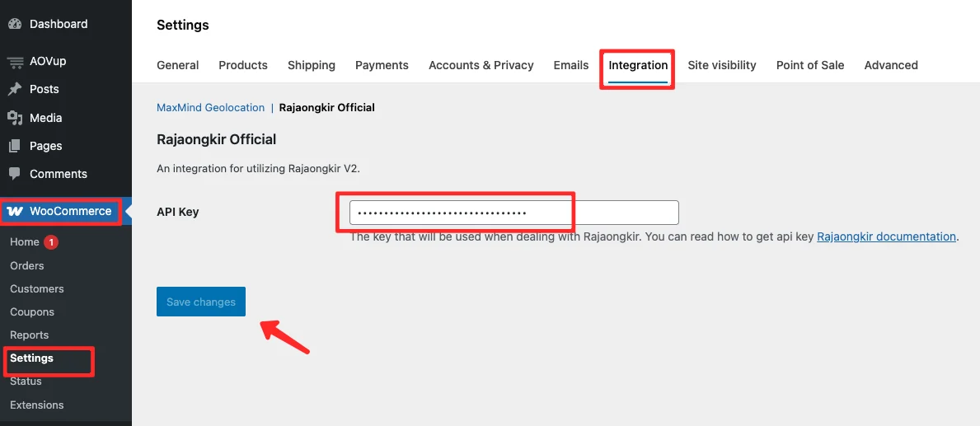
Task: Click the red notification badge beside Home
Action: (x=51, y=241)
